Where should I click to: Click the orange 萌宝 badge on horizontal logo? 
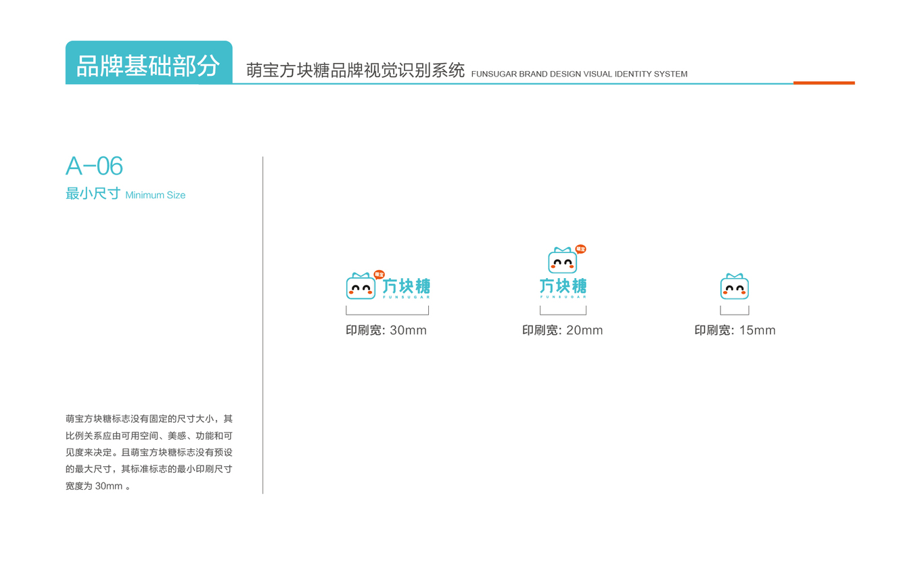point(379,275)
